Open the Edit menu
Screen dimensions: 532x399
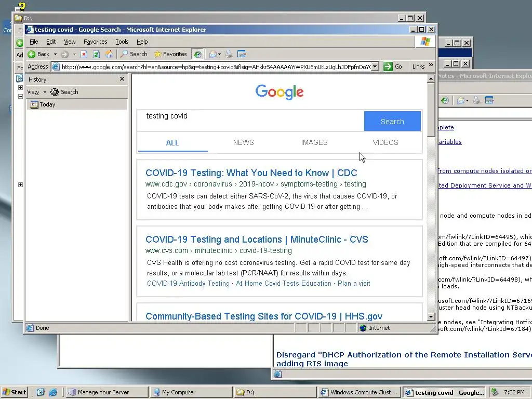(x=51, y=42)
